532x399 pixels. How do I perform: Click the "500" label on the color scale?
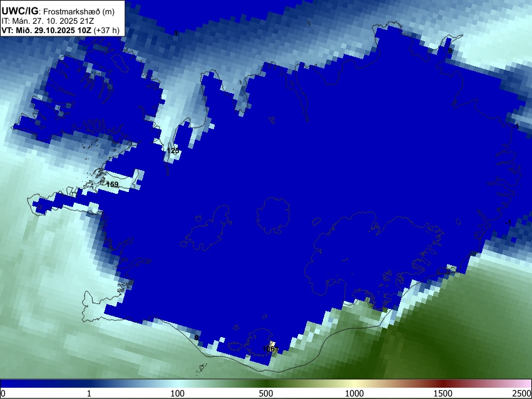click(x=266, y=393)
